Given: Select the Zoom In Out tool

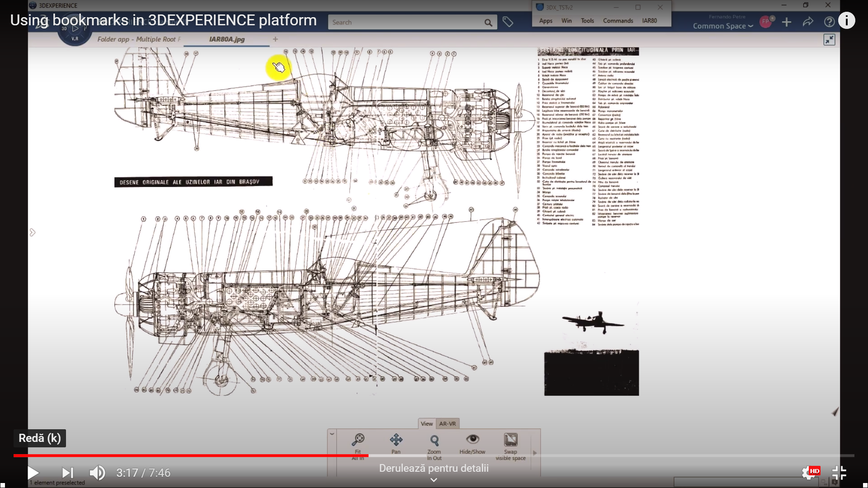Looking at the screenshot, I should point(434,446).
